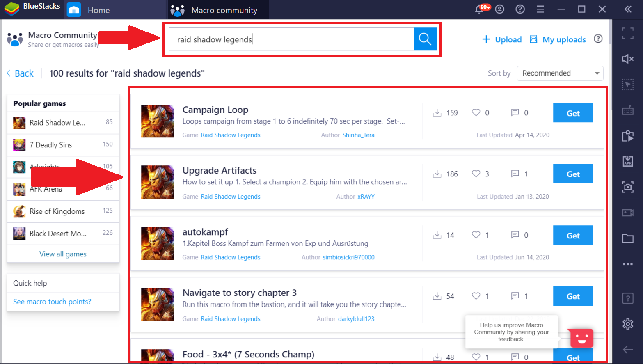The image size is (643, 364).
Task: Get the autokampf macro
Action: 573,235
